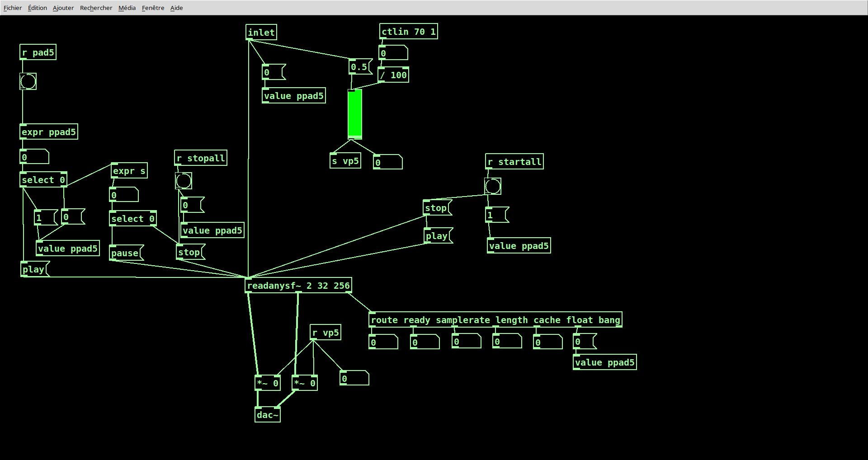
Task: Fire the bang beneath r startall
Action: click(x=493, y=186)
